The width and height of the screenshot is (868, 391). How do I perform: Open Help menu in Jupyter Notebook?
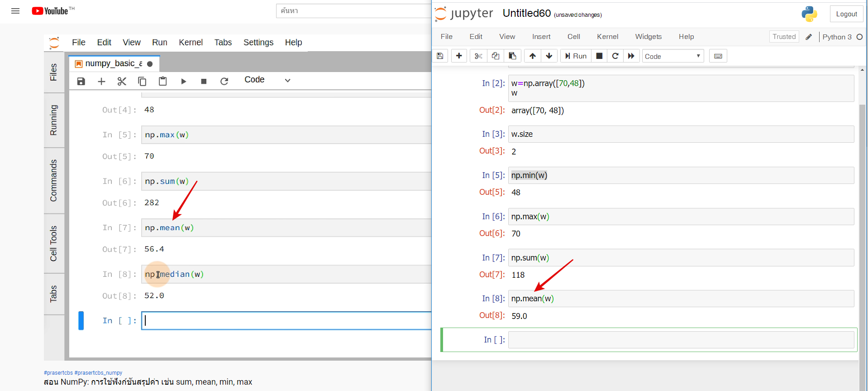(686, 37)
